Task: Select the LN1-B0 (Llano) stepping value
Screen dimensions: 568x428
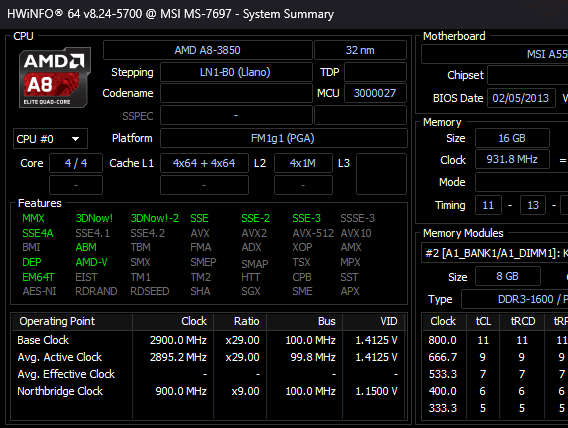Action: click(x=236, y=72)
